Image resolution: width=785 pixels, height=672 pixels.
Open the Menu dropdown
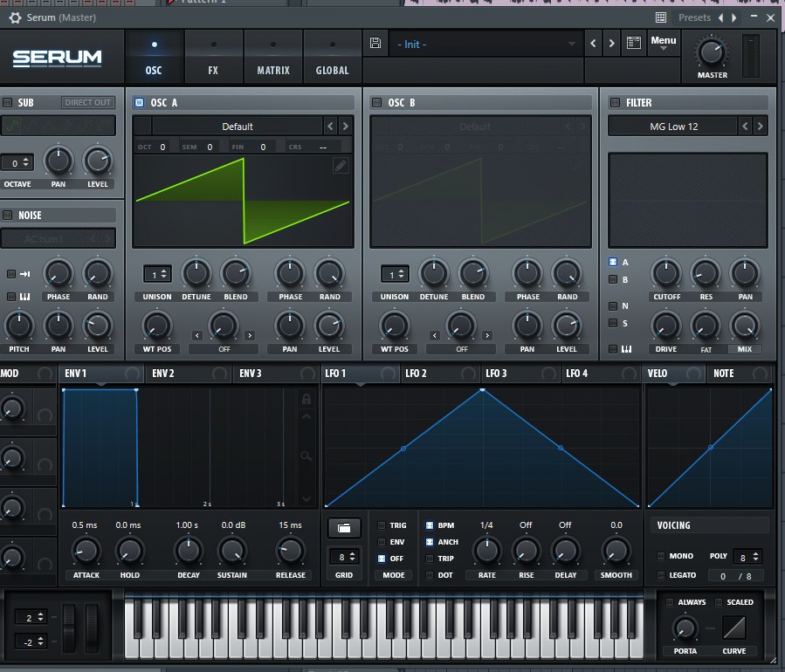pyautogui.click(x=664, y=43)
